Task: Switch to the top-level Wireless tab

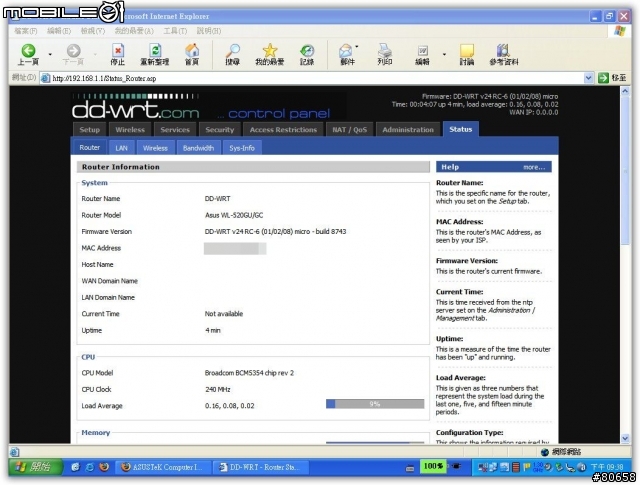Action: (130, 129)
